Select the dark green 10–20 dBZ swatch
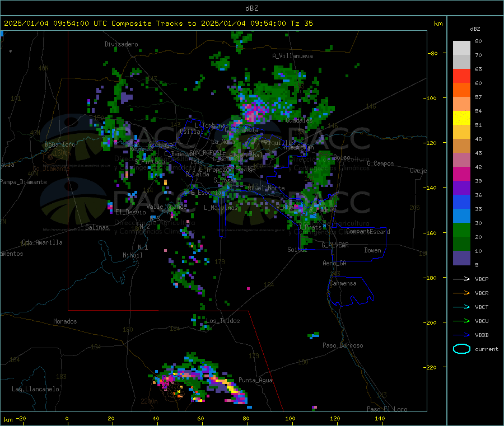The width and height of the screenshot is (504, 426). click(461, 244)
